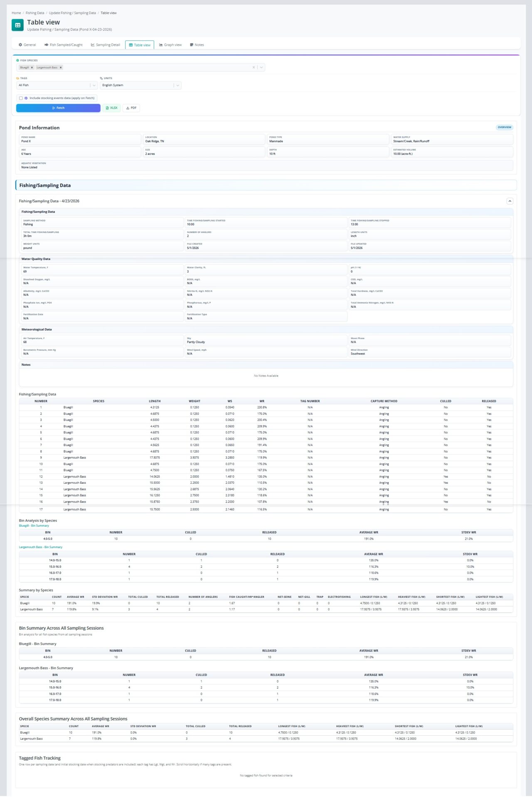Open the Notes tab
The width and height of the screenshot is (532, 797).
point(197,45)
